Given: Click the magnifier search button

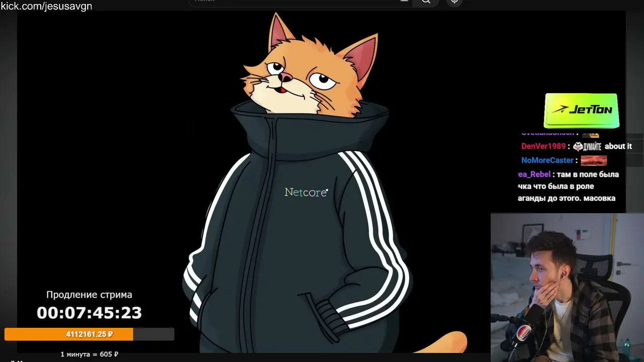Looking at the screenshot, I should (426, 2).
